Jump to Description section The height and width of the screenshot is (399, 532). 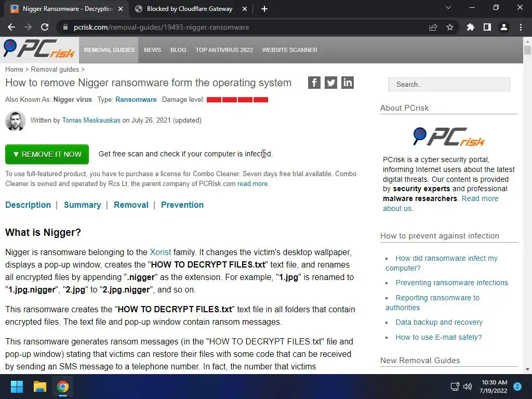click(28, 205)
